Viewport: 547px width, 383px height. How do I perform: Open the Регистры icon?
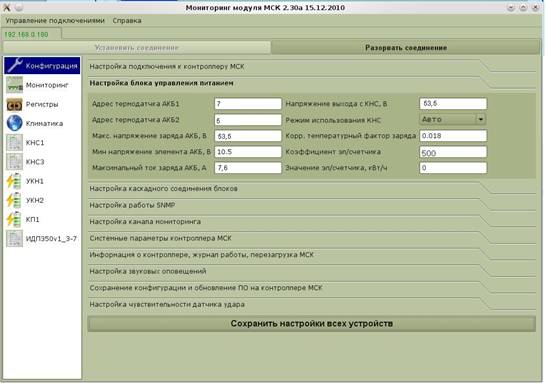click(15, 104)
